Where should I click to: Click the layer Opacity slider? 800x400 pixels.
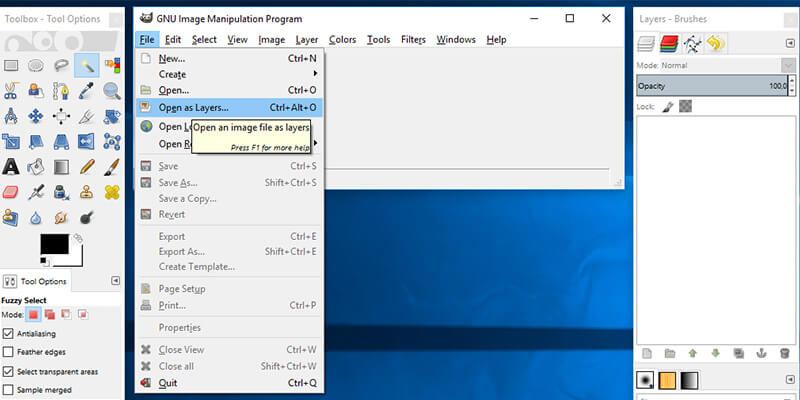712,85
